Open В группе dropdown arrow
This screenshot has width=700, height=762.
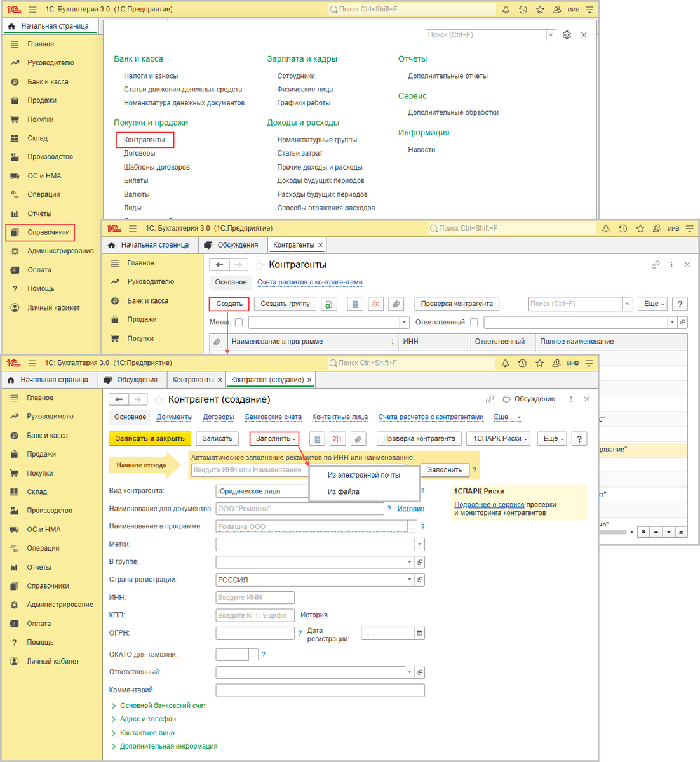(x=410, y=562)
